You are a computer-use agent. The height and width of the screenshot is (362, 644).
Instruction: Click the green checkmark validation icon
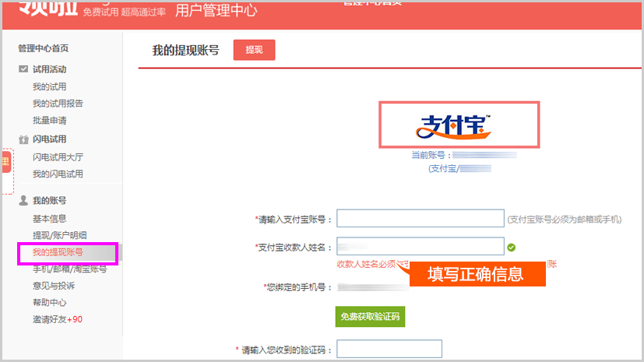pyautogui.click(x=512, y=248)
